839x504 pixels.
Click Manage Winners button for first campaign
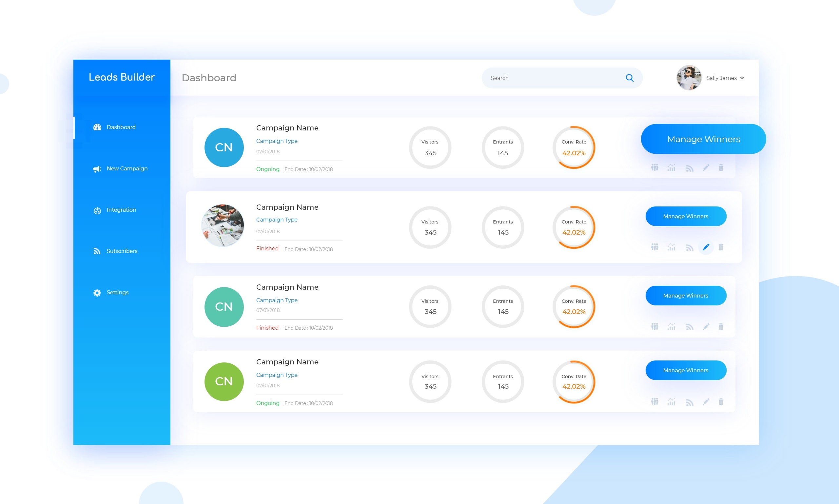tap(704, 139)
